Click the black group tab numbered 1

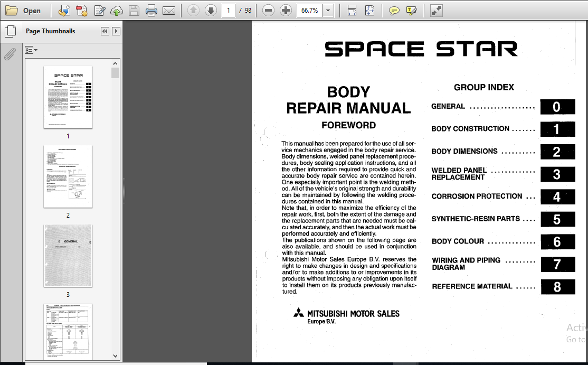click(x=557, y=129)
